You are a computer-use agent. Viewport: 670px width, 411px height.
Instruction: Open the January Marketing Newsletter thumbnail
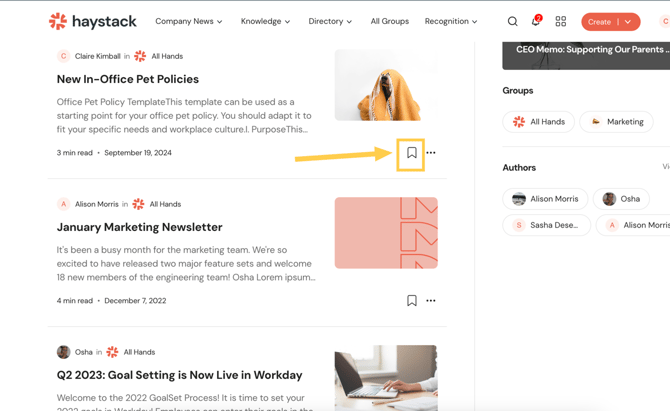(x=386, y=233)
